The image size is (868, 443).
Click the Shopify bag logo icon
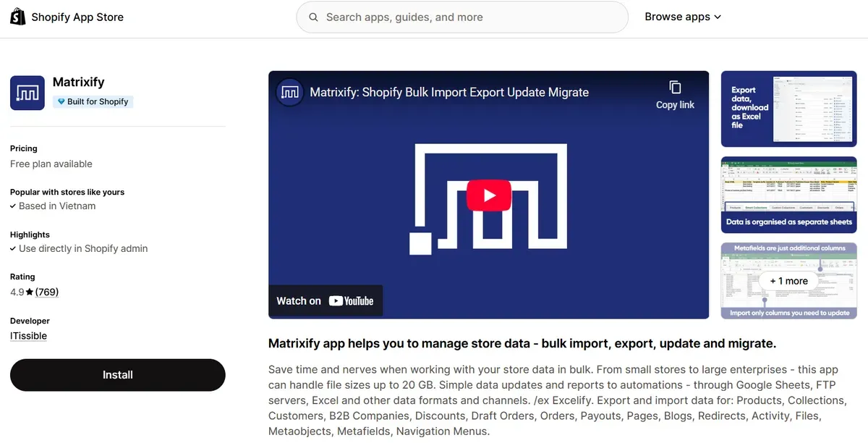coord(17,16)
